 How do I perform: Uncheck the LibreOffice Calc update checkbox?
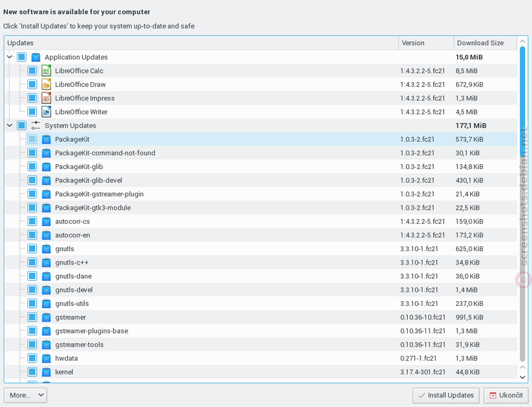point(33,71)
